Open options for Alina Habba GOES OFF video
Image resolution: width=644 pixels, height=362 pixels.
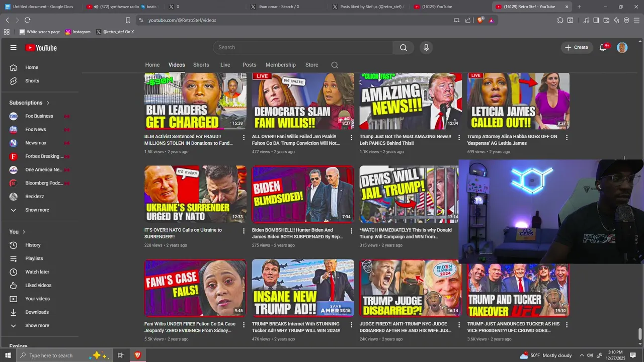[x=567, y=137]
